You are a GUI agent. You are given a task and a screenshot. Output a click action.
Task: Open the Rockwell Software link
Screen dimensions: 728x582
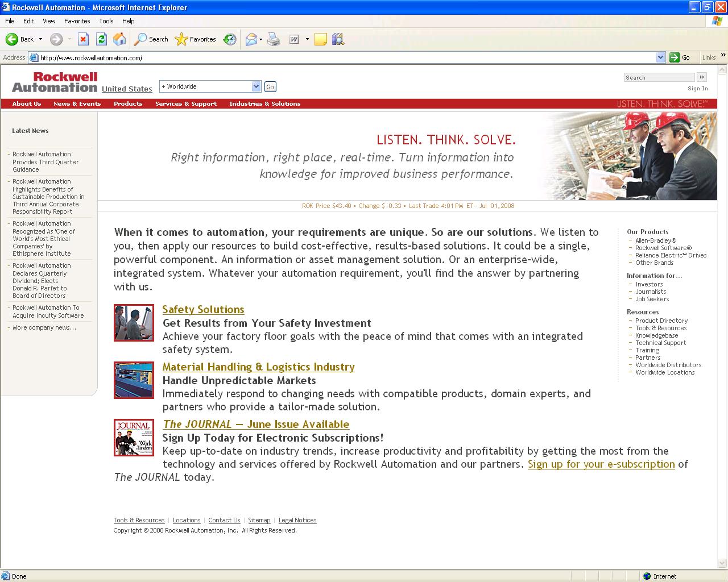pos(664,248)
